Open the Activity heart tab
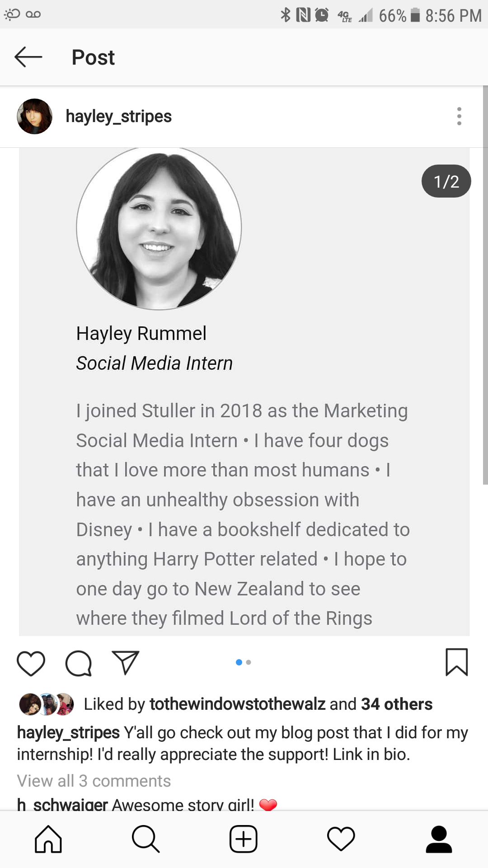Screen dimensions: 488x868 [341, 839]
